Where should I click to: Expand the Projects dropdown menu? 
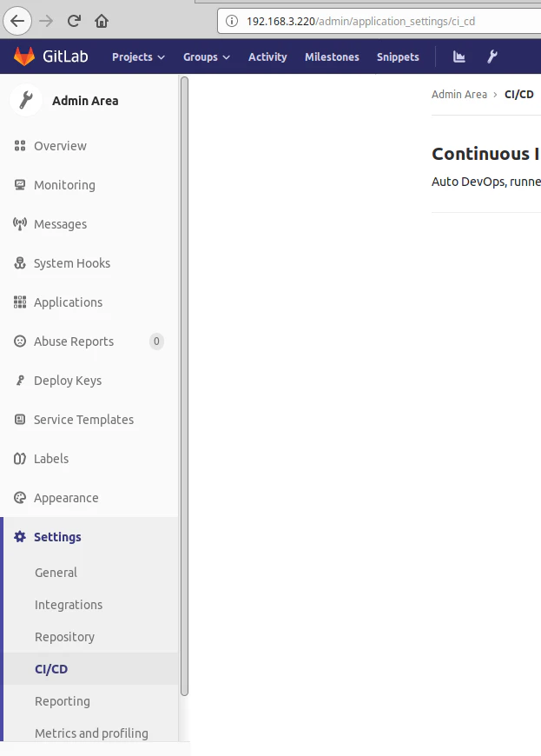(138, 56)
